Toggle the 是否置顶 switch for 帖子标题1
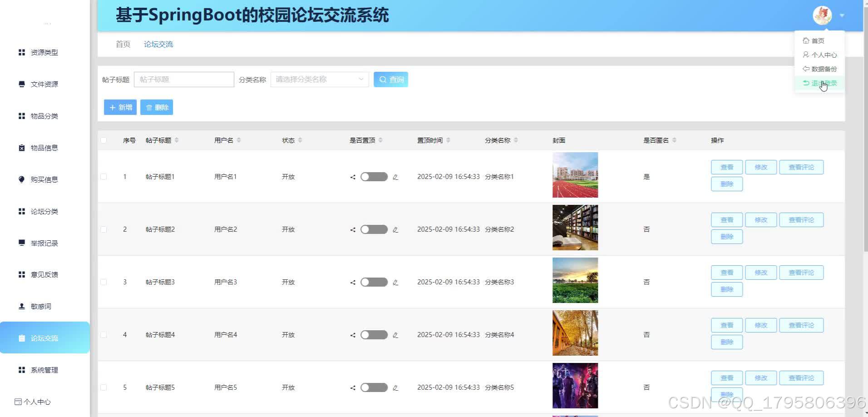Screen dimensions: 868x417 pos(373,177)
